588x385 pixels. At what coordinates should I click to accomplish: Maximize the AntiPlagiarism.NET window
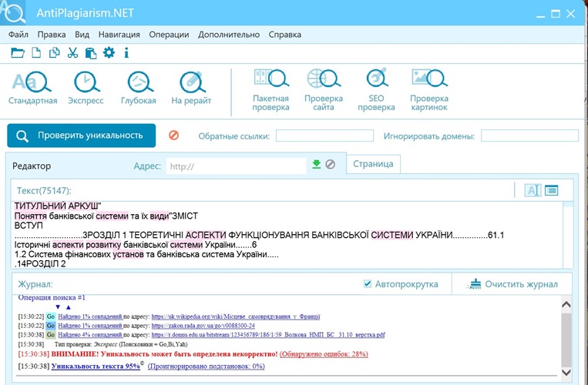click(556, 14)
